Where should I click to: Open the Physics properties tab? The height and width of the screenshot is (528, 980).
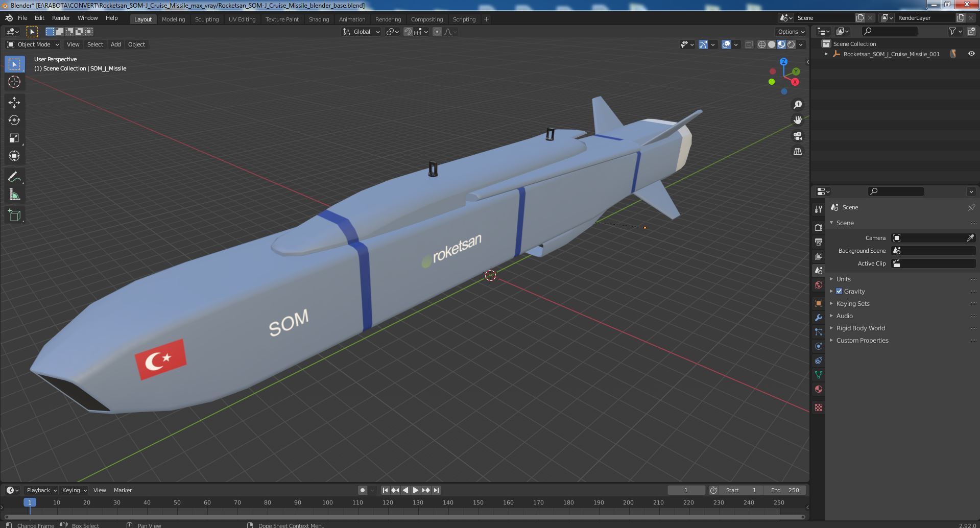(x=819, y=346)
